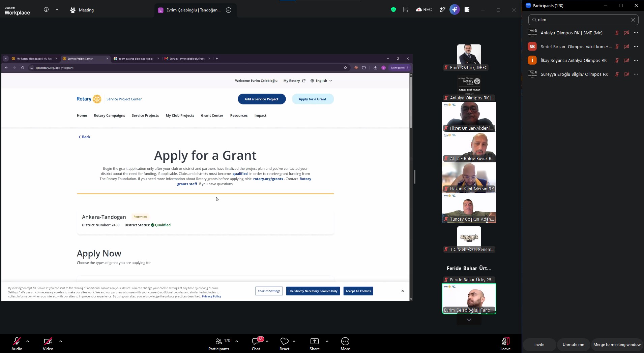Click the Leave meeting icon
The image size is (644, 353).
(505, 344)
